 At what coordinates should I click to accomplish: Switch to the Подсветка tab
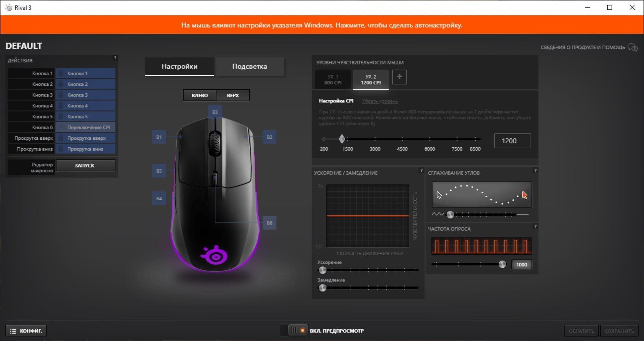point(250,66)
